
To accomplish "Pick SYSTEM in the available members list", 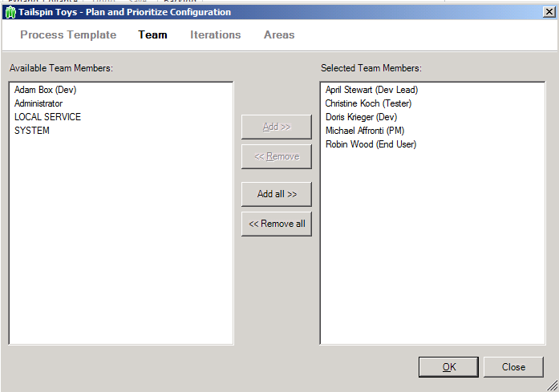I will [x=32, y=131].
